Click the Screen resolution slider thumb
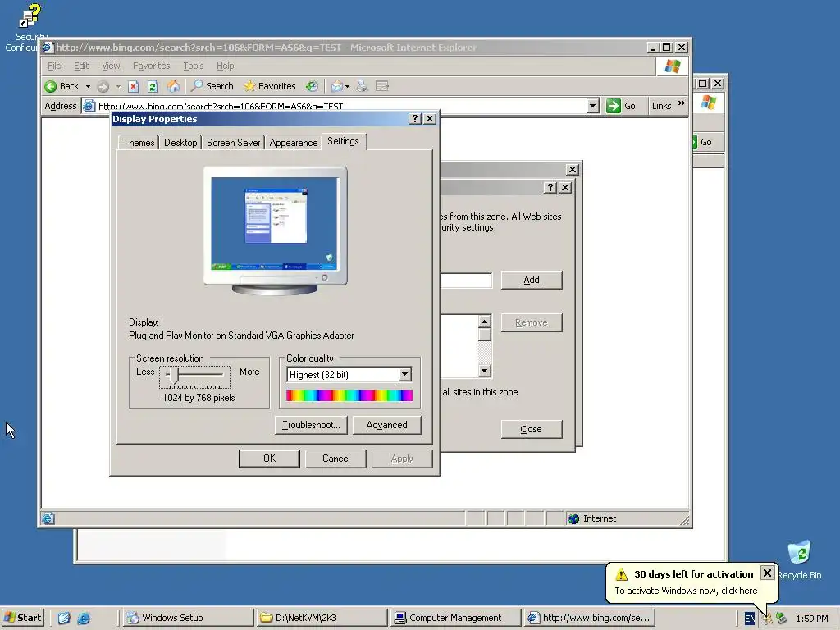The height and width of the screenshot is (630, 840). click(174, 376)
